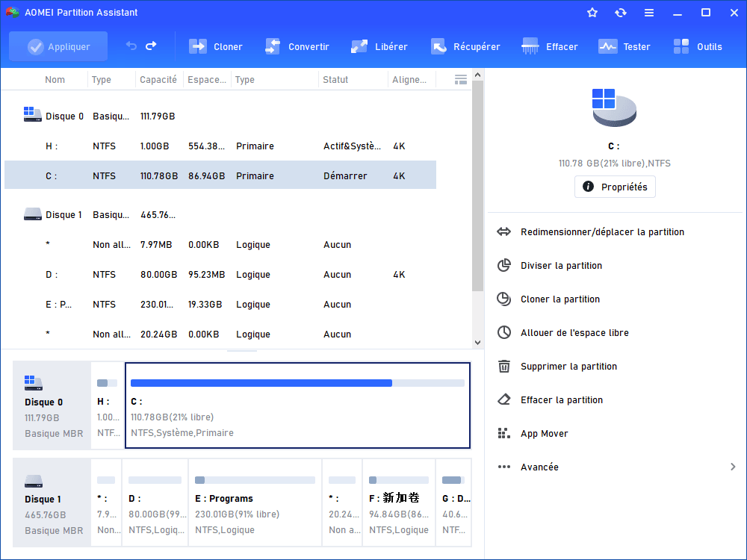Click Supprimer la partition trash icon
This screenshot has height=560, width=747.
504,366
